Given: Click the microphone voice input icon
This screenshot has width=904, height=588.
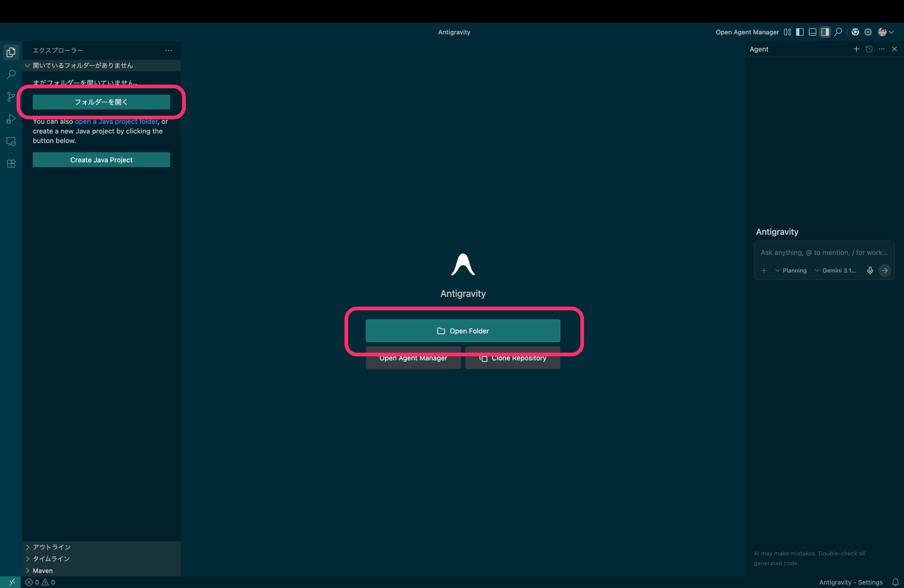Looking at the screenshot, I should (x=870, y=270).
